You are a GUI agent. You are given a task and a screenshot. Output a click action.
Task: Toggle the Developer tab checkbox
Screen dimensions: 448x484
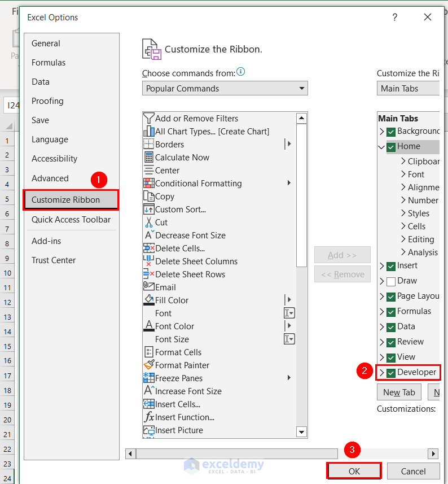click(391, 373)
